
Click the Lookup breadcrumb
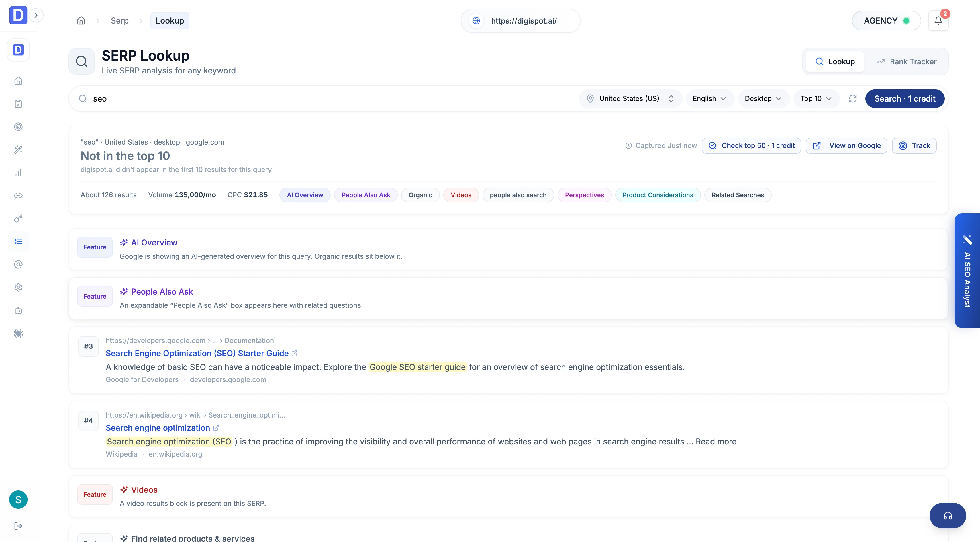point(170,21)
